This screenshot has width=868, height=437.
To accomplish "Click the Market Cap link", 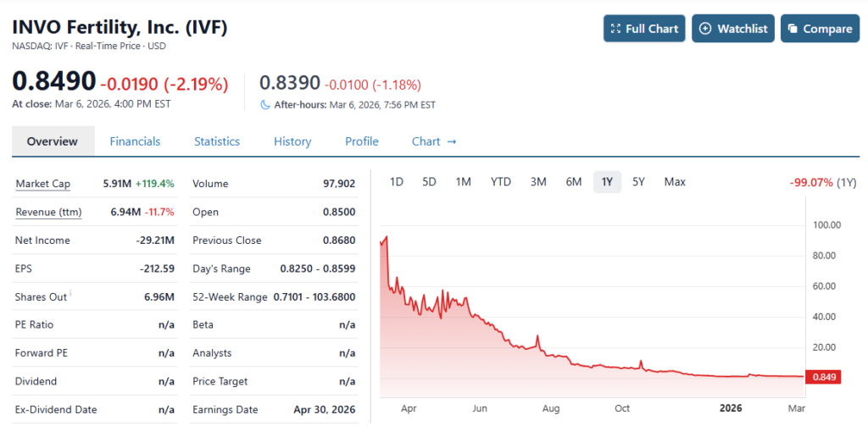I will pos(43,184).
